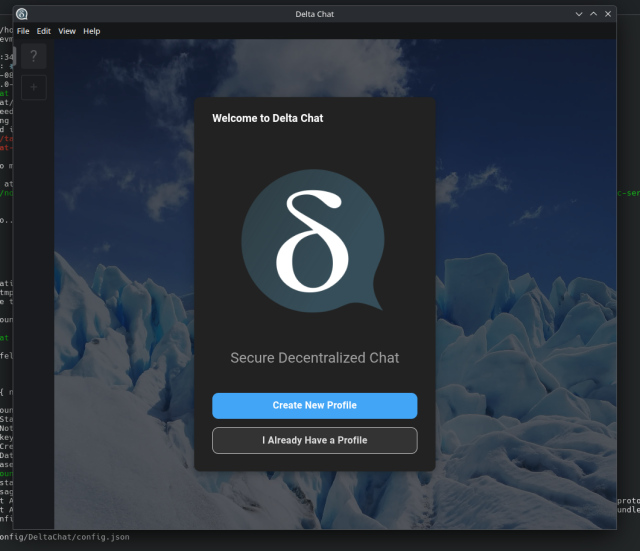Click the unconfigured profile question mark icon
Image resolution: width=640 pixels, height=551 pixels.
coord(33,56)
